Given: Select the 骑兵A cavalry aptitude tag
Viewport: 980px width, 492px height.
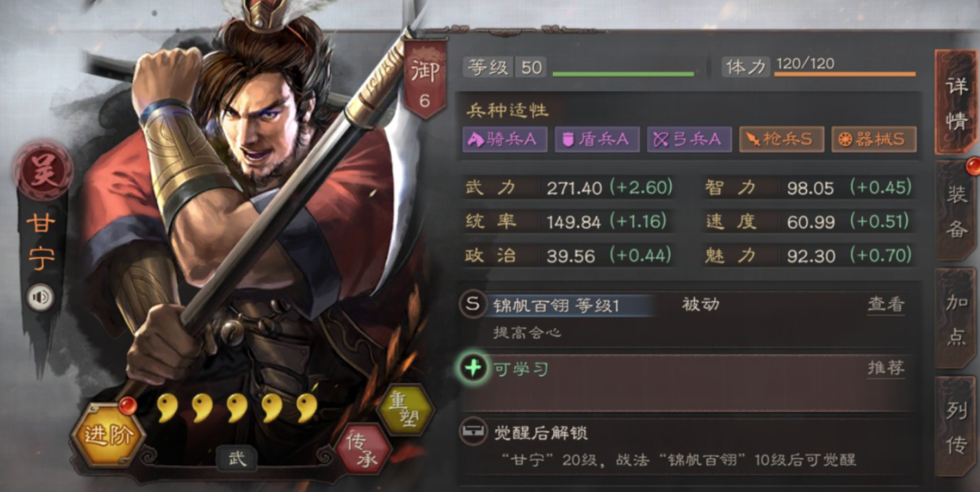Looking at the screenshot, I should tap(504, 139).
